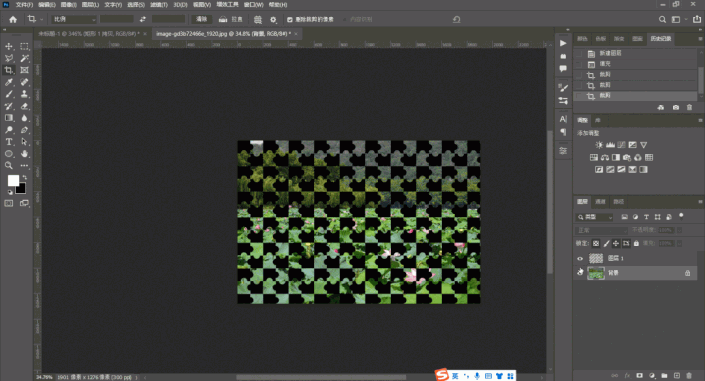Select the Eyedropper tool
The image size is (705, 381).
(9, 82)
